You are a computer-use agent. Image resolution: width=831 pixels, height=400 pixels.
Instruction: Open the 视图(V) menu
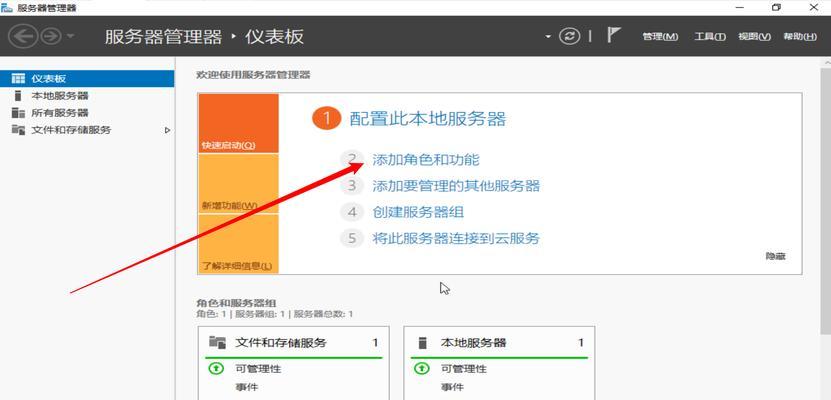point(754,37)
